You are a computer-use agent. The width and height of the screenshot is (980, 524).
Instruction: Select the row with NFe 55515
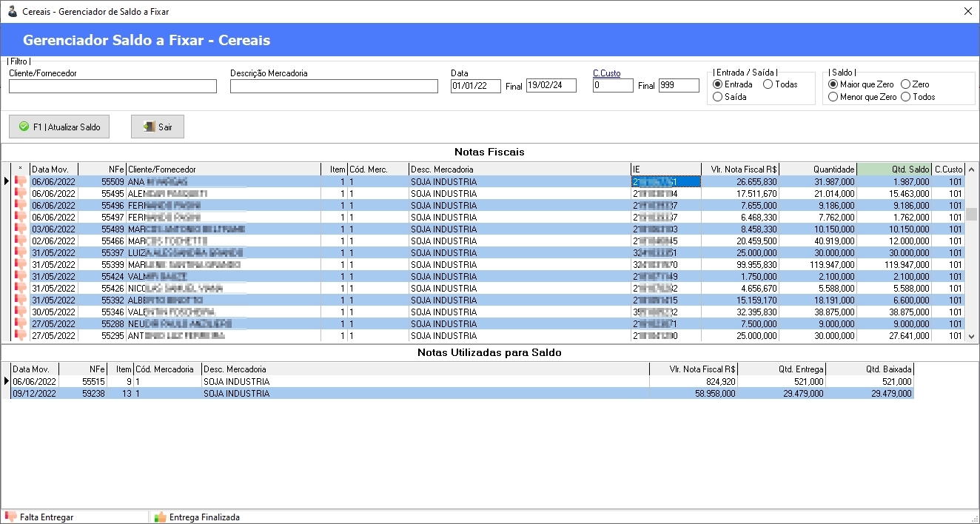pyautogui.click(x=463, y=382)
